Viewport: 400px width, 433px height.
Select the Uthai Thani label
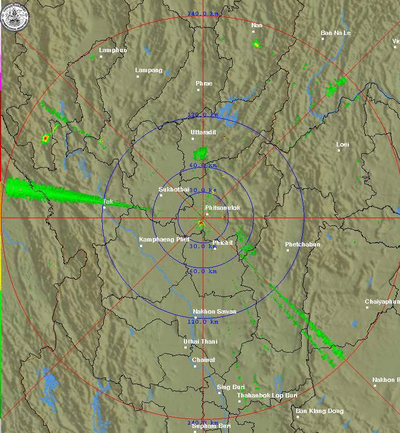coord(200,342)
